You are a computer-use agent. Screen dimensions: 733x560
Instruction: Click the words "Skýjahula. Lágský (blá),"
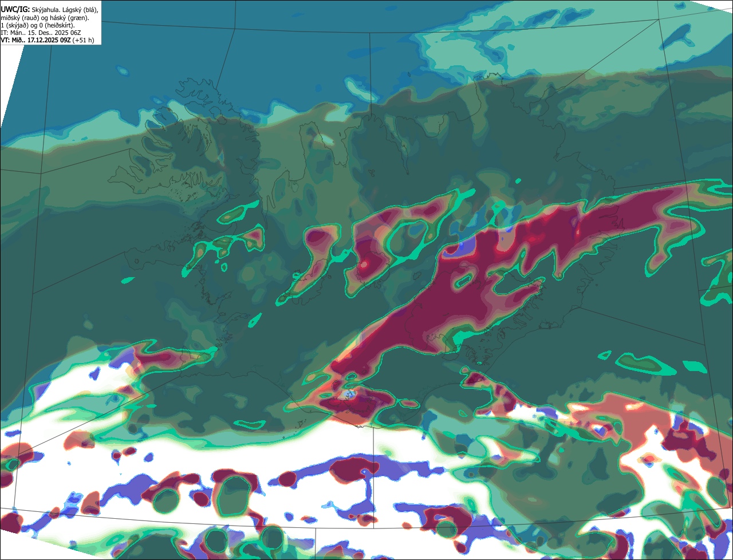[65, 10]
